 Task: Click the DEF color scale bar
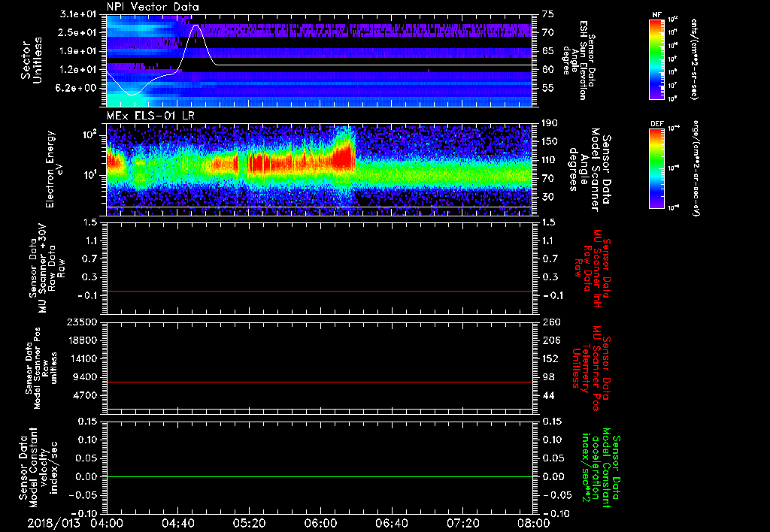(657, 169)
